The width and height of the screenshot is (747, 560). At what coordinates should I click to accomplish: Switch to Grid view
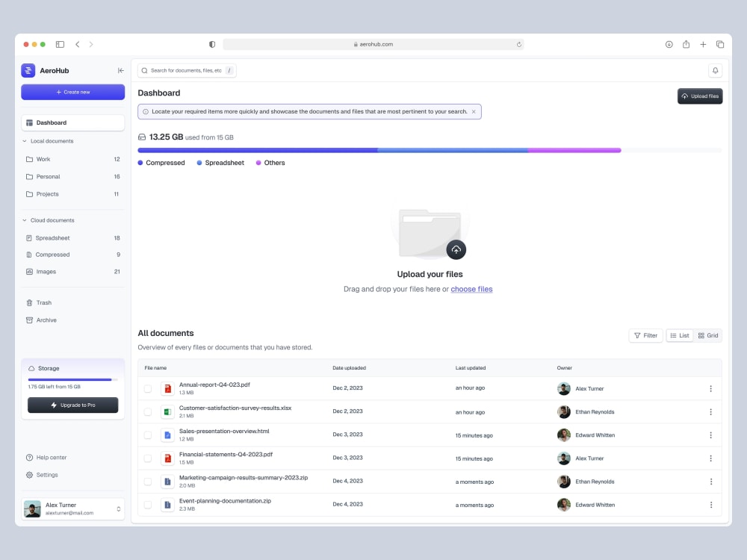tap(707, 335)
